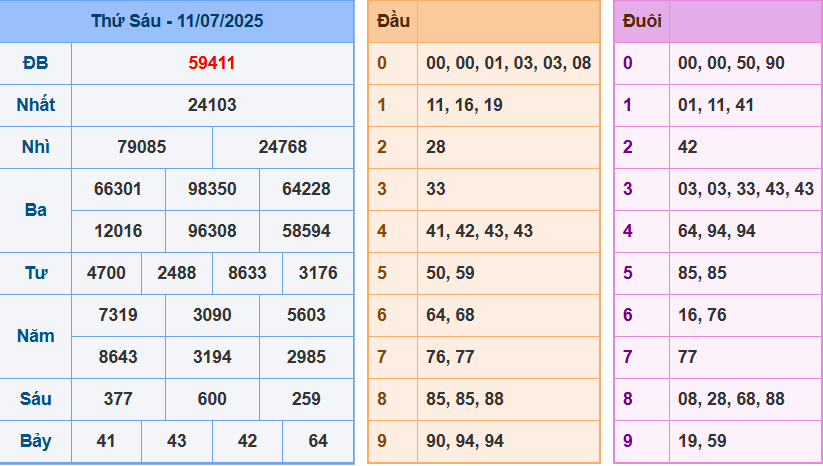The height and width of the screenshot is (466, 823).
Task: Select Tư prize number 4700
Action: click(x=106, y=273)
